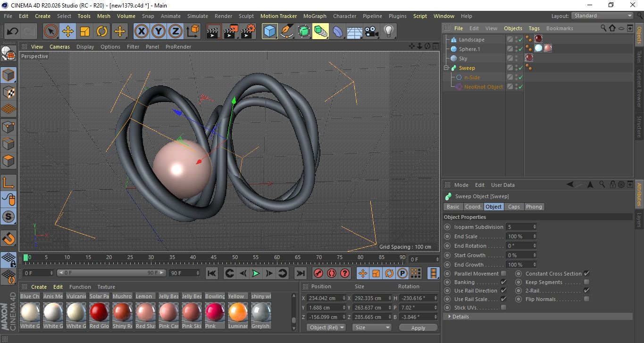The width and height of the screenshot is (644, 343).
Task: Open the Layout Standard dropdown
Action: point(603,16)
